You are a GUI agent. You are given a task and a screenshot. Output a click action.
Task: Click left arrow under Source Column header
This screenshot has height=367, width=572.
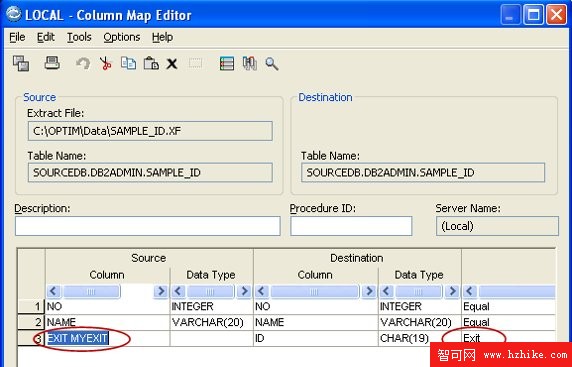54,291
